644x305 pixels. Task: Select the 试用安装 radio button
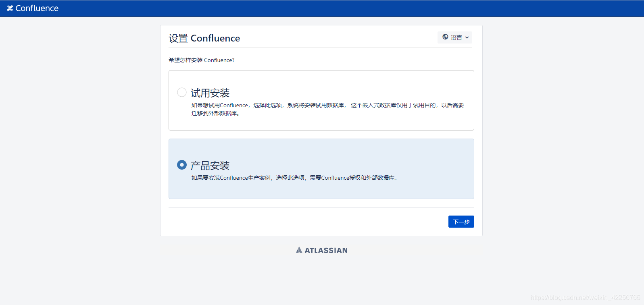coord(182,92)
